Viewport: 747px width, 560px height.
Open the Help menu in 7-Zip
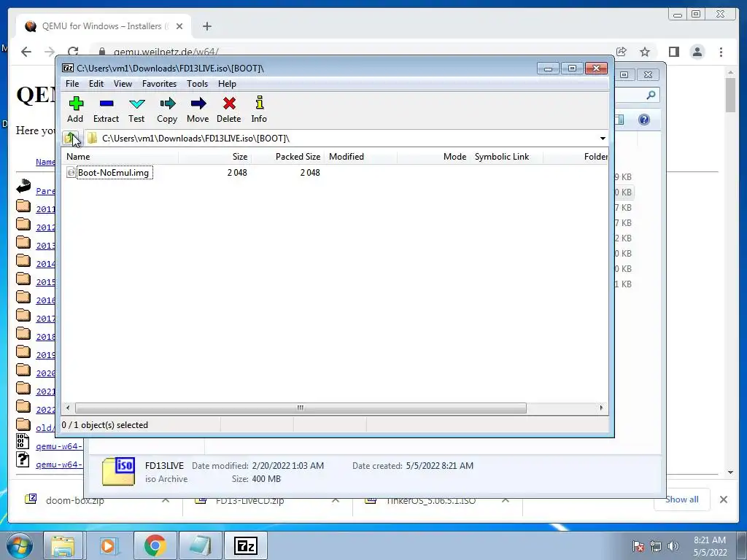coord(228,84)
